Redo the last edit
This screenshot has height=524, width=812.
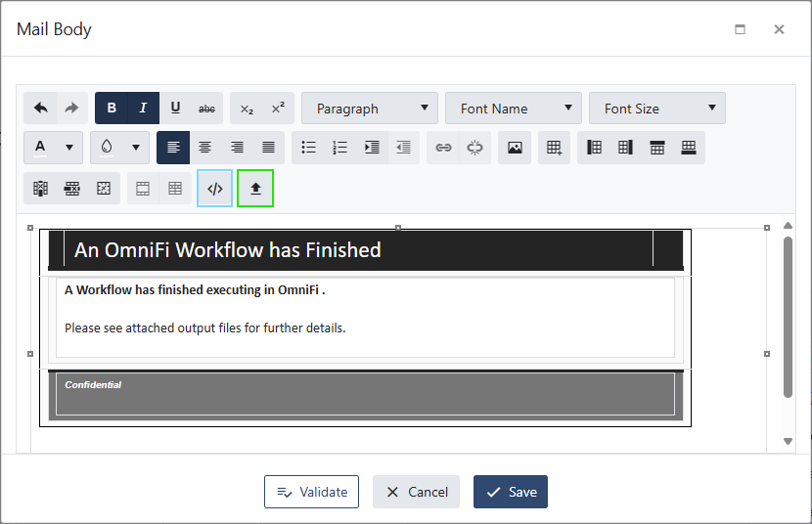point(71,109)
